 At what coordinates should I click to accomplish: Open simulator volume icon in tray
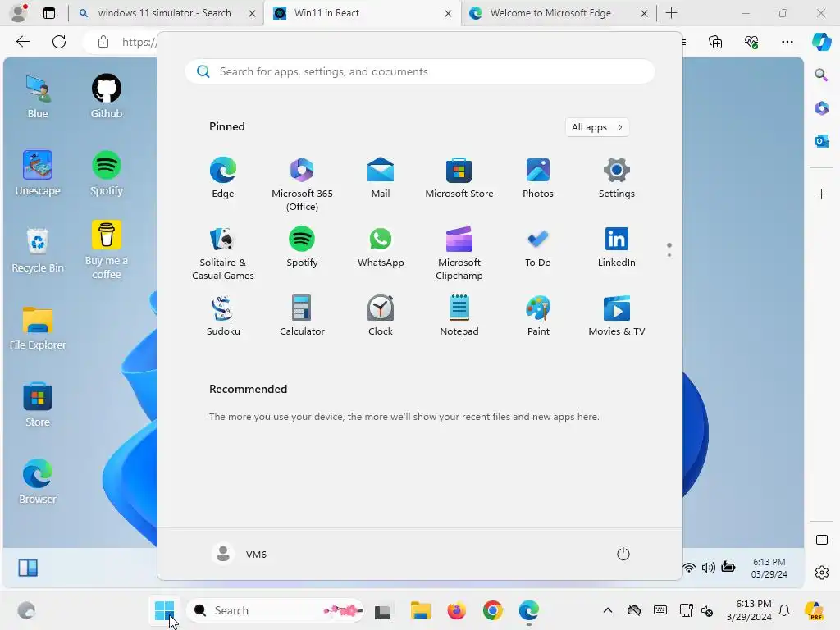pos(708,568)
